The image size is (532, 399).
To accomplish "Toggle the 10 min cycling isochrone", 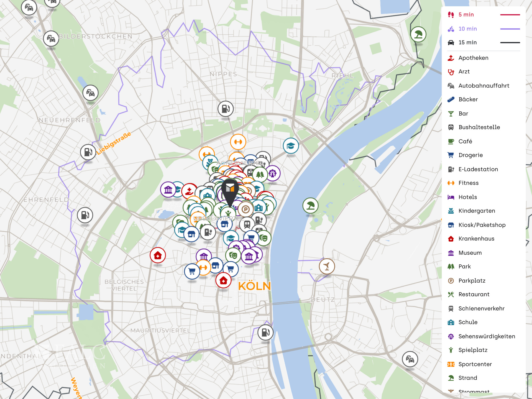I will pos(467,29).
